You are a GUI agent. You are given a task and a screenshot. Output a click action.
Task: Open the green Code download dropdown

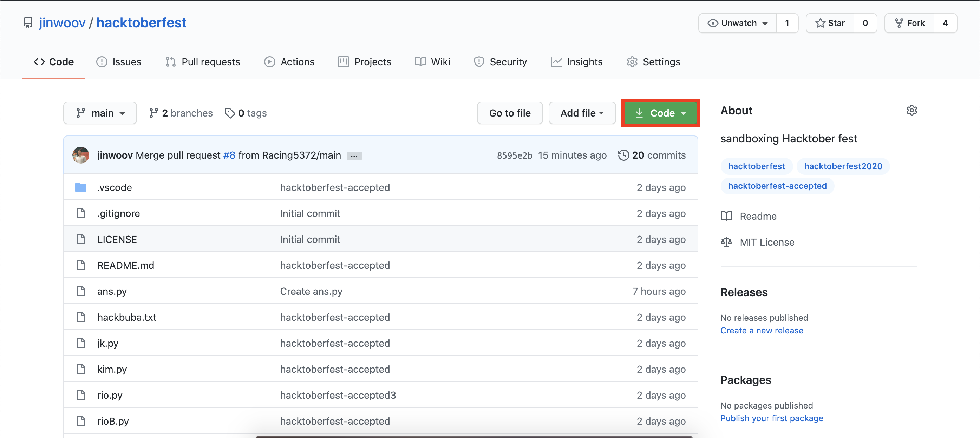[660, 113]
